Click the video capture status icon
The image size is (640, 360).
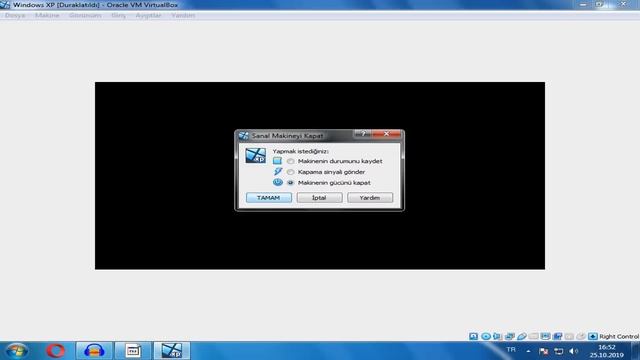tap(557, 336)
